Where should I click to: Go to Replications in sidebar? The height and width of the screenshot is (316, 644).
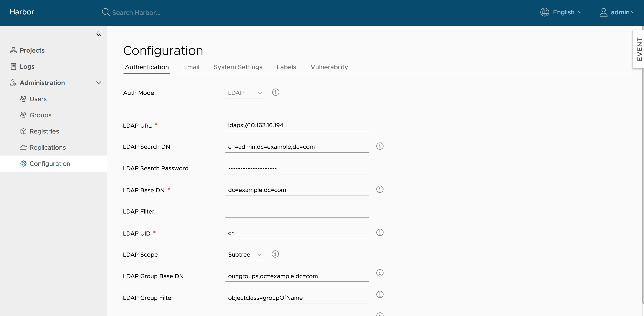tap(48, 148)
